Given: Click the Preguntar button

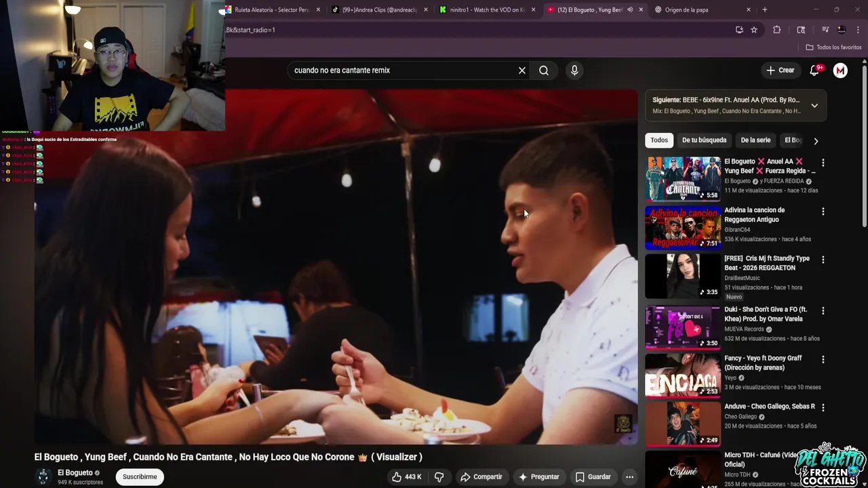Looking at the screenshot, I should [x=539, y=477].
